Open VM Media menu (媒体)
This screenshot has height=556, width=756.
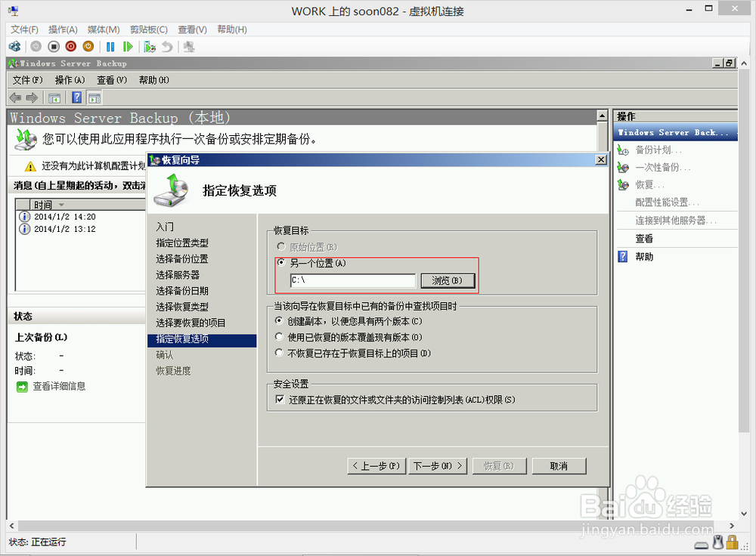coord(104,29)
